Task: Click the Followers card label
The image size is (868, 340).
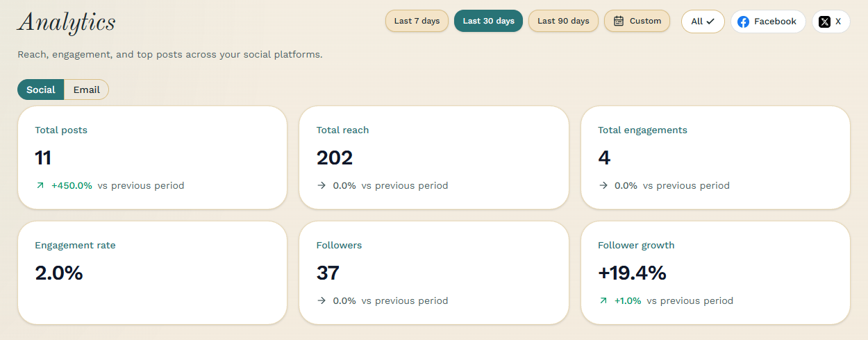Action: pyautogui.click(x=339, y=245)
